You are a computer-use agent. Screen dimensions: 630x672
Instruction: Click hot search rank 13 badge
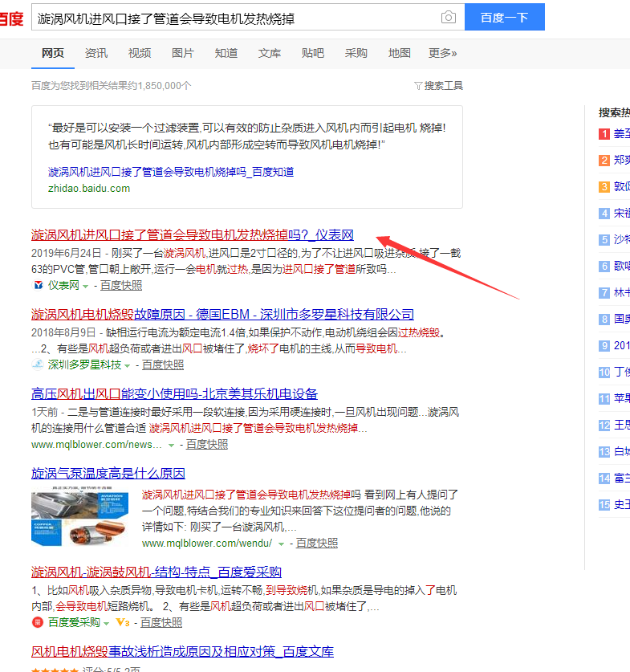pyautogui.click(x=604, y=452)
